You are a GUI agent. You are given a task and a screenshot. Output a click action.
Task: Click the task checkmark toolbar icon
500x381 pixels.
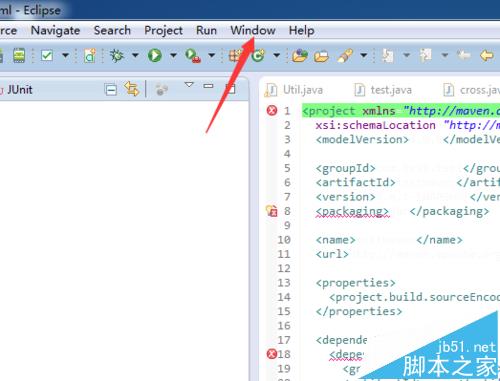pyautogui.click(x=47, y=55)
